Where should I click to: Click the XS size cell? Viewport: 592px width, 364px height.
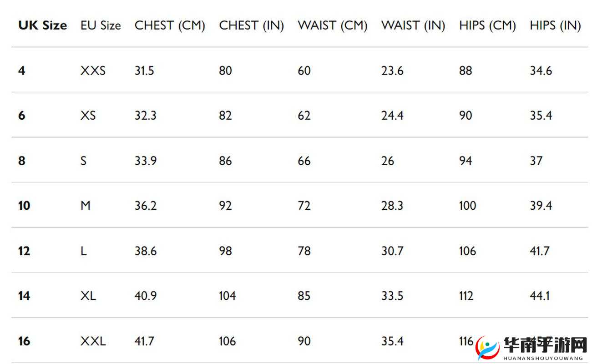tap(88, 116)
